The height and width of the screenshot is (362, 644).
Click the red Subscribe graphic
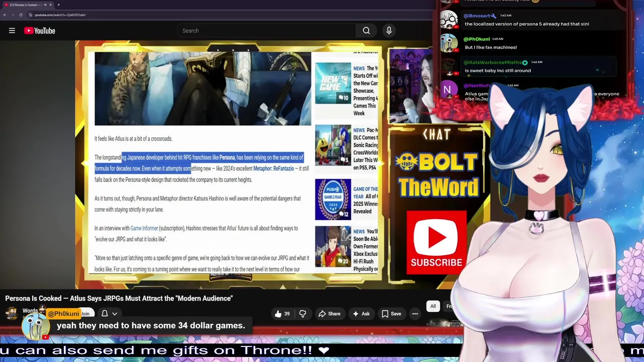(436, 243)
